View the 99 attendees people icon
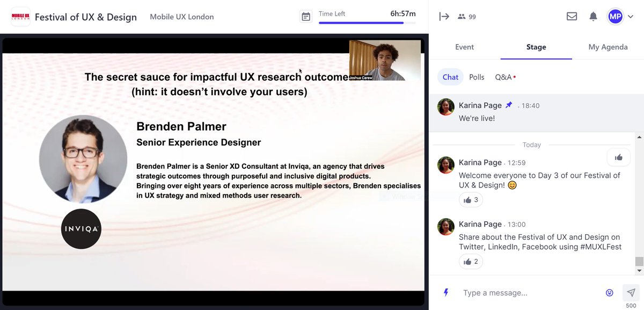Screen dimensions: 644x310 pyautogui.click(x=462, y=17)
